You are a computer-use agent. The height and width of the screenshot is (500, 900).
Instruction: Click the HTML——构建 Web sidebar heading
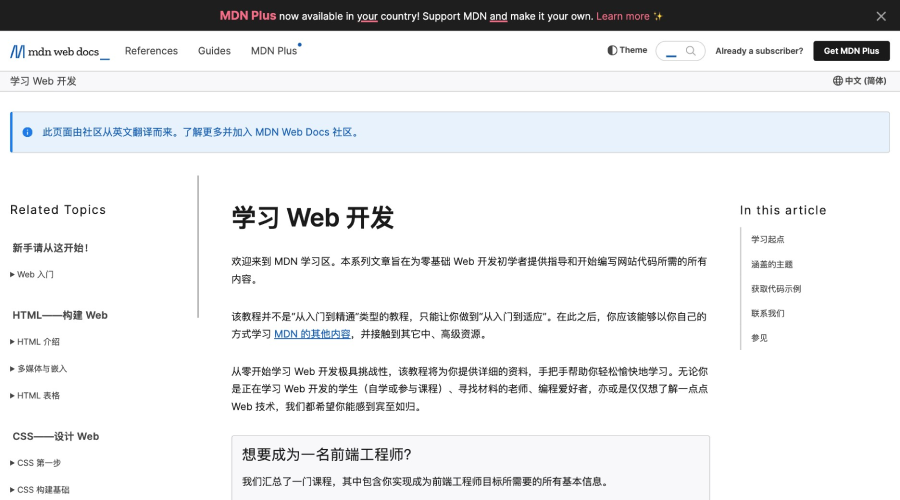60,315
